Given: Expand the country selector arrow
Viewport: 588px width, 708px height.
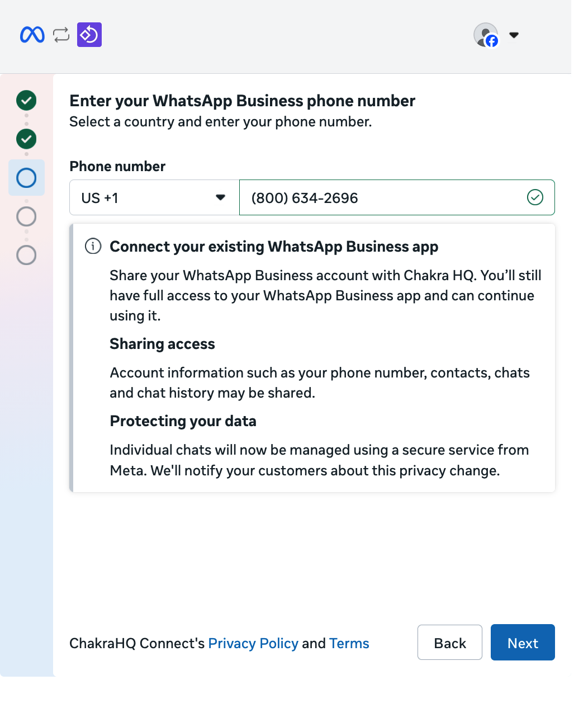Looking at the screenshot, I should click(221, 197).
